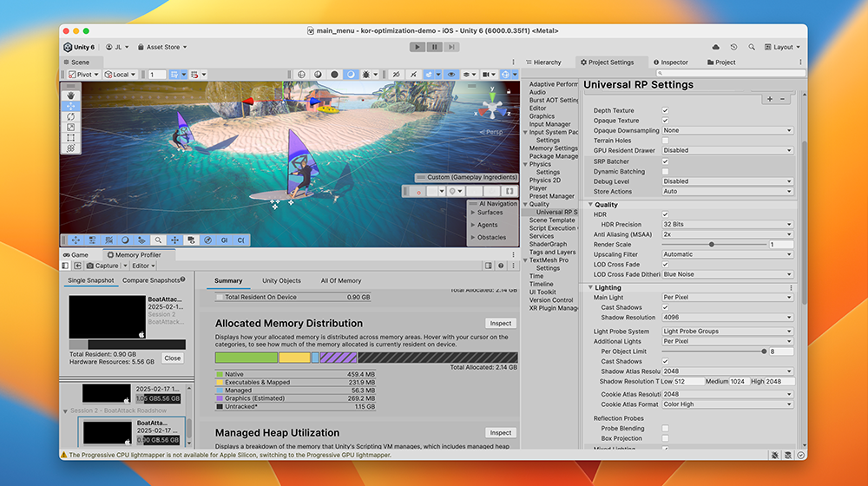Toggle Depth Texture checkbox
This screenshot has height=486, width=868.
[x=666, y=111]
